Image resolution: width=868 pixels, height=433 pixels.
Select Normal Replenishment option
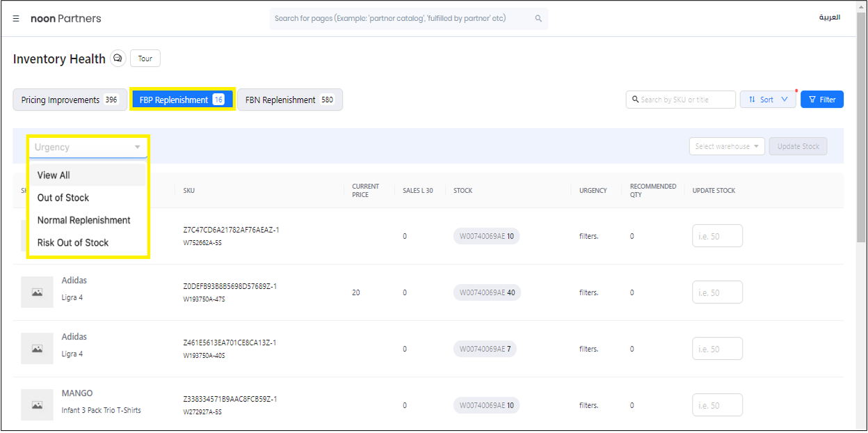coord(84,220)
